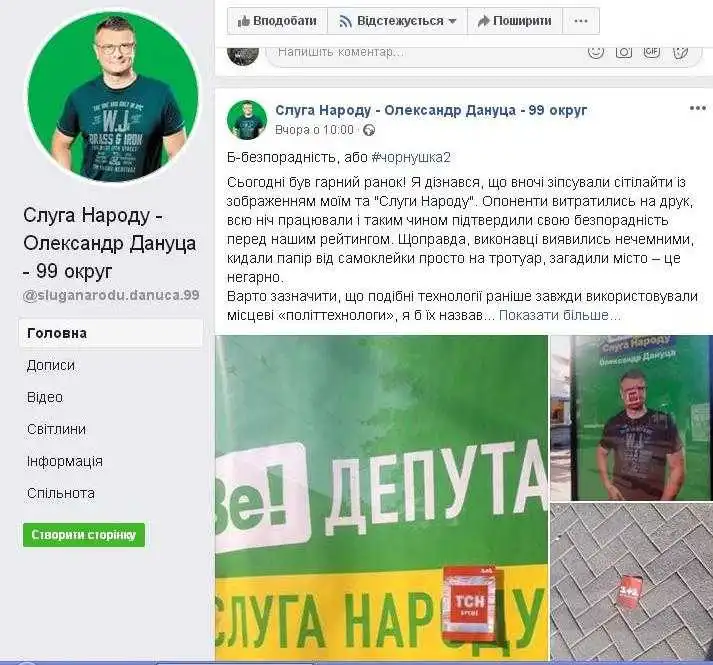Open the commenter avatar beside comment box
Viewport: 713px width, 665px height.
243,53
